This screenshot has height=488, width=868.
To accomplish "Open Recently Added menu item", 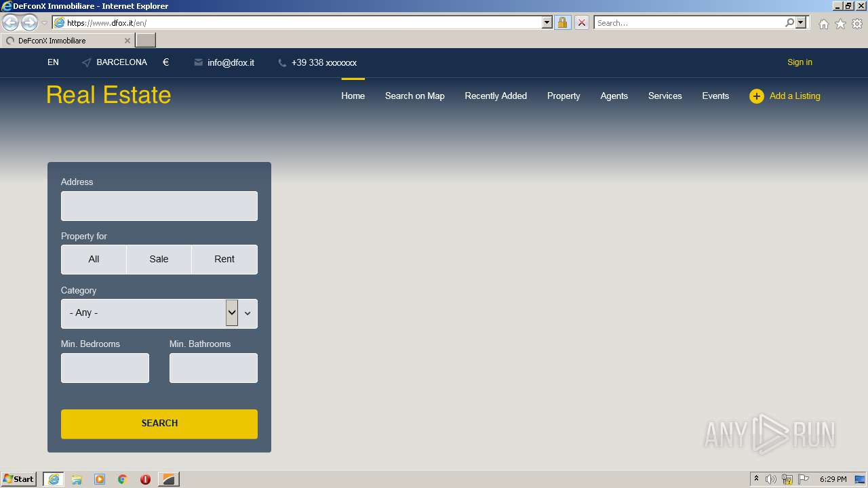I will [x=496, y=96].
